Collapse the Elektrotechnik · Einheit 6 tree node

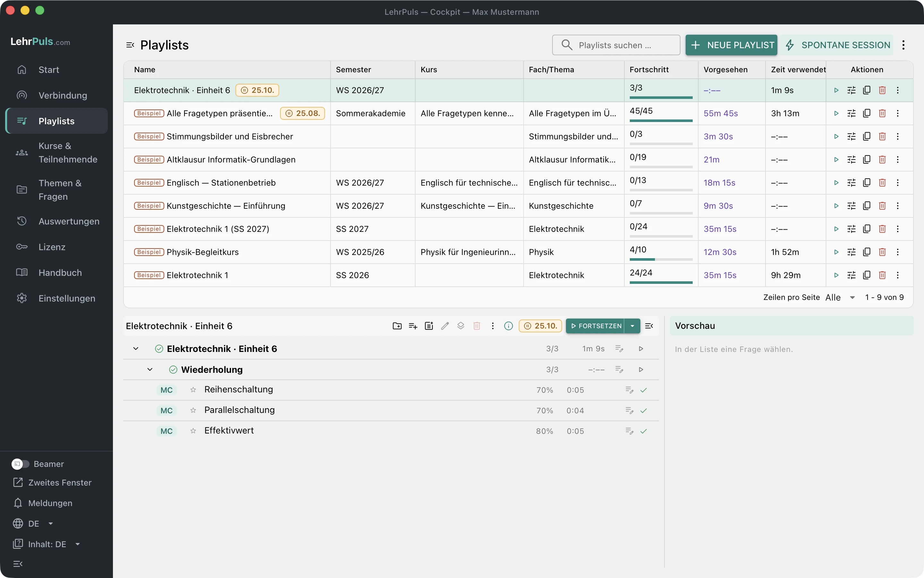point(135,349)
